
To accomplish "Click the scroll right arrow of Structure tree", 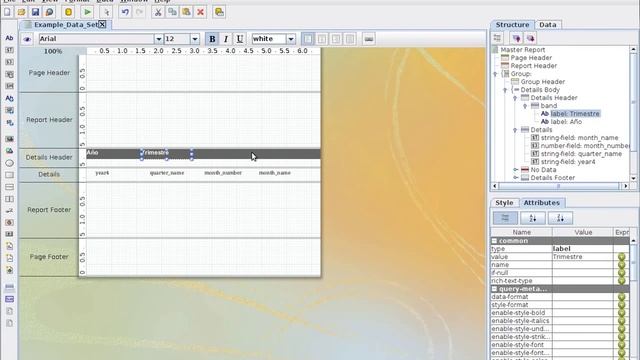I will pyautogui.click(x=625, y=186).
